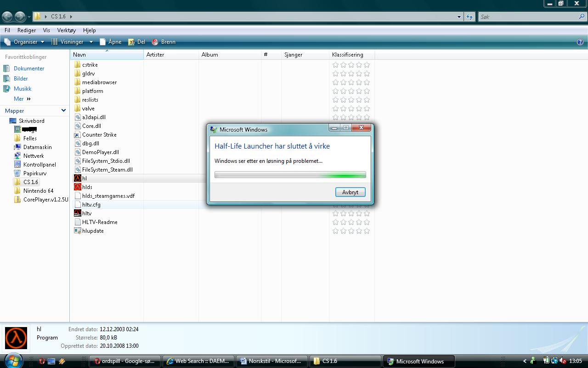Select Papirkurv in folder tree
588x368 pixels.
click(35, 173)
